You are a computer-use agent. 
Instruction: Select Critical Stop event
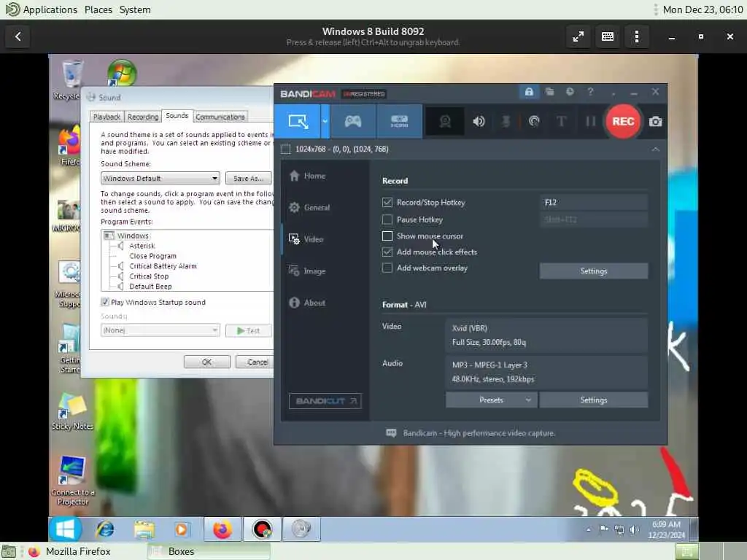[149, 276]
